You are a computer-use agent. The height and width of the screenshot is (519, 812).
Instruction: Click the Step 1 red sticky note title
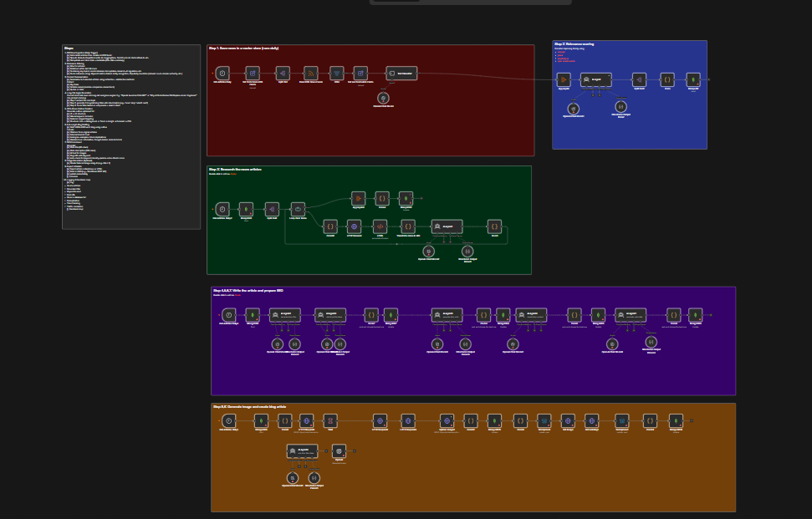(243, 48)
